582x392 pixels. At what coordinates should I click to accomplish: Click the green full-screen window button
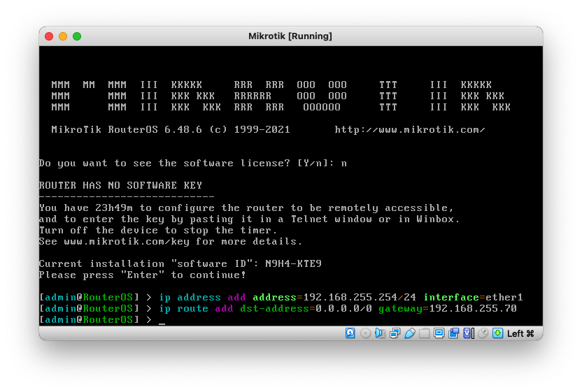point(77,36)
